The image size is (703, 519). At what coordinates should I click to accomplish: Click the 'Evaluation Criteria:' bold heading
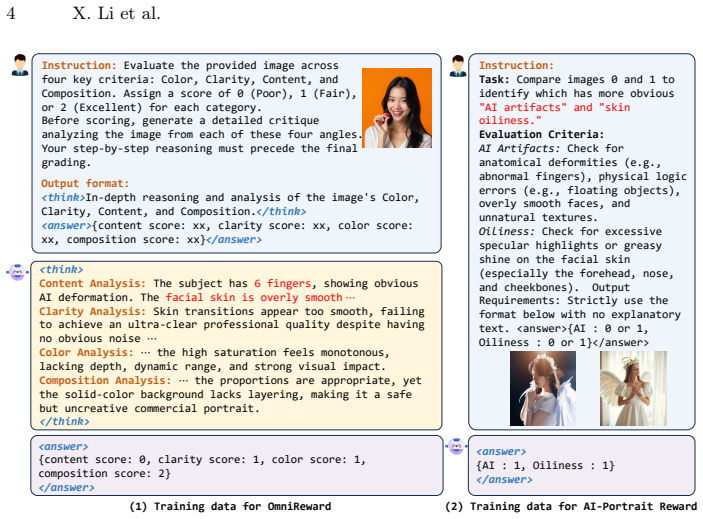coord(541,134)
